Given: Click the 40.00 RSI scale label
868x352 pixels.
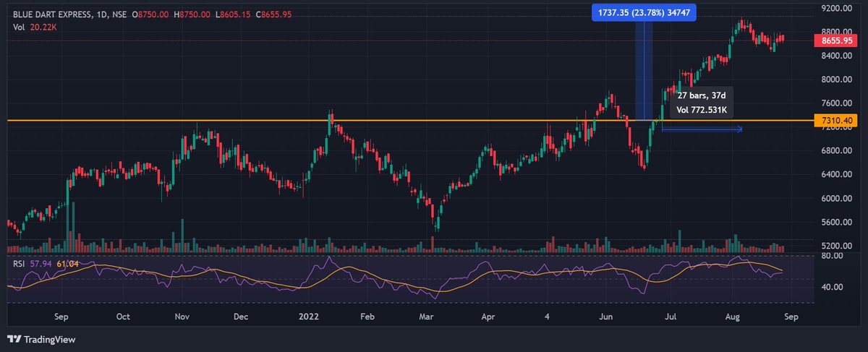Looking at the screenshot, I should pos(832,286).
